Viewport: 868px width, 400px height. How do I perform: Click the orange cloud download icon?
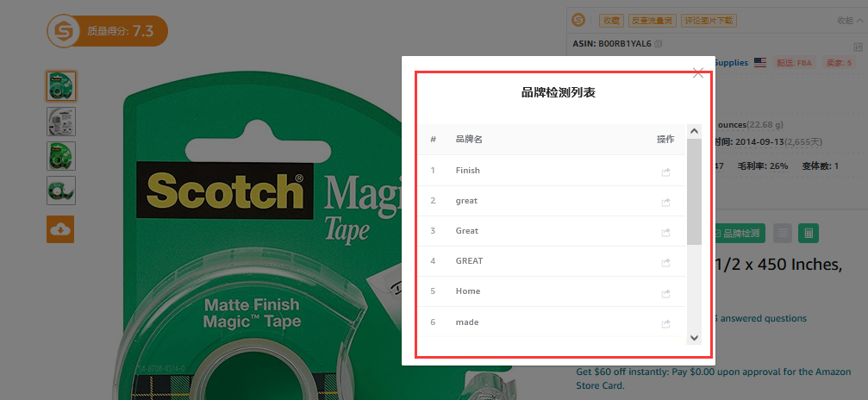pyautogui.click(x=60, y=229)
